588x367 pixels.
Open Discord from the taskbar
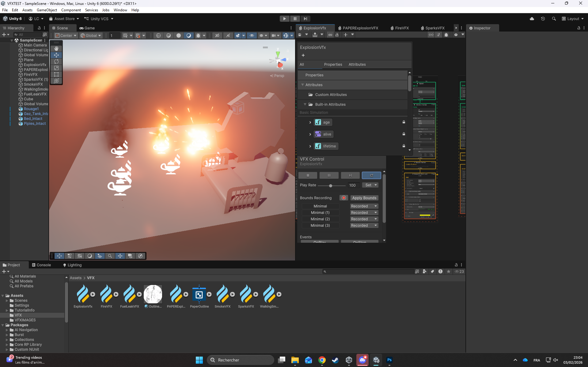(362, 360)
